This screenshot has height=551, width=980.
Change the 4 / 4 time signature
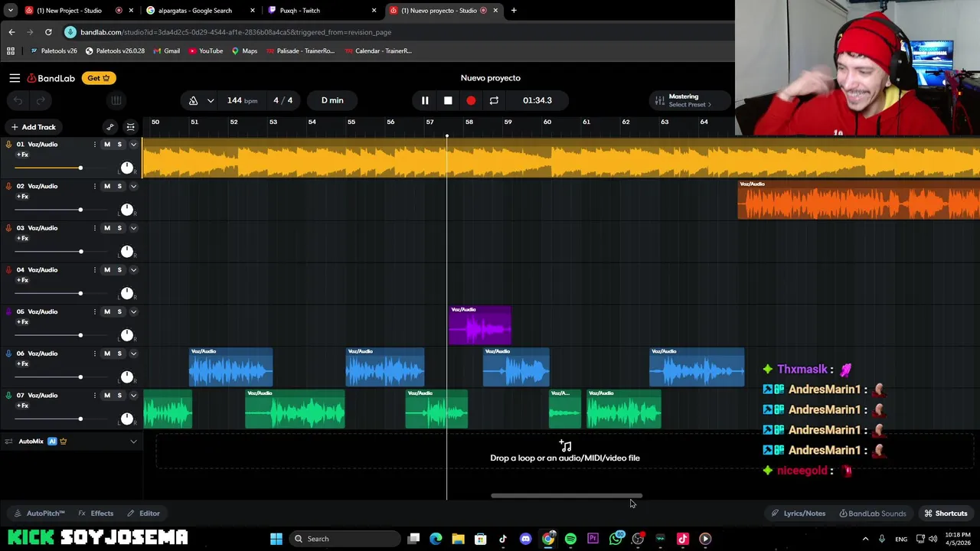pos(283,100)
